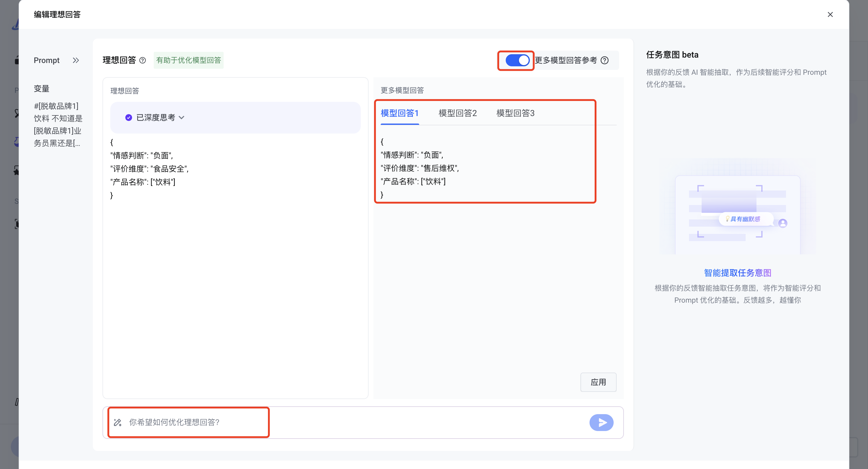Close the 编辑理想回答 dialog

830,14
